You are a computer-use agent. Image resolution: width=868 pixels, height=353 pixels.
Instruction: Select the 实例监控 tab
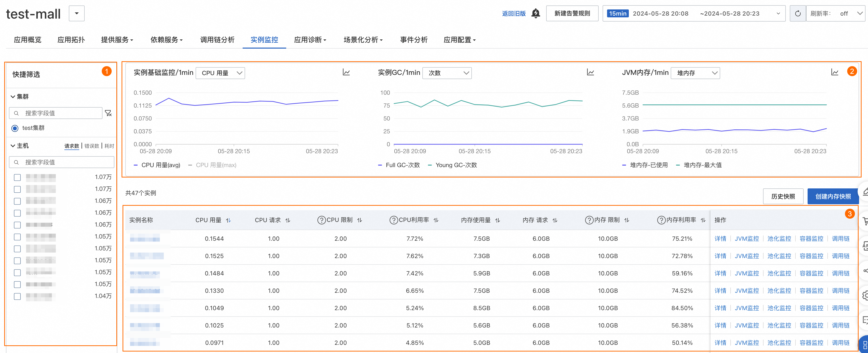(264, 40)
